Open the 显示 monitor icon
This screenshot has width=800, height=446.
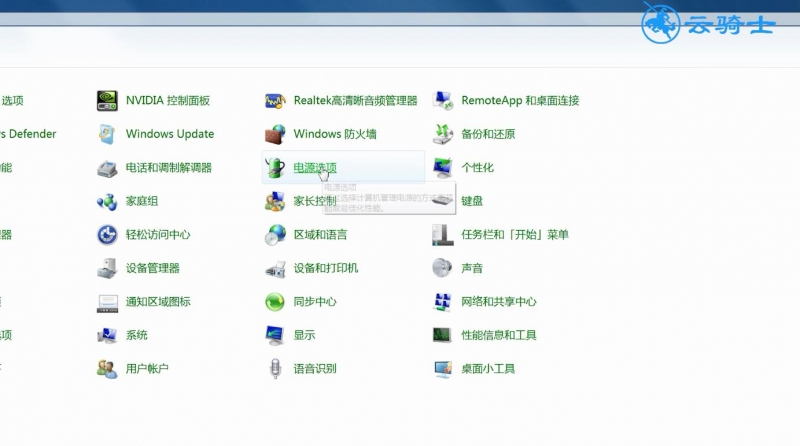coord(275,335)
